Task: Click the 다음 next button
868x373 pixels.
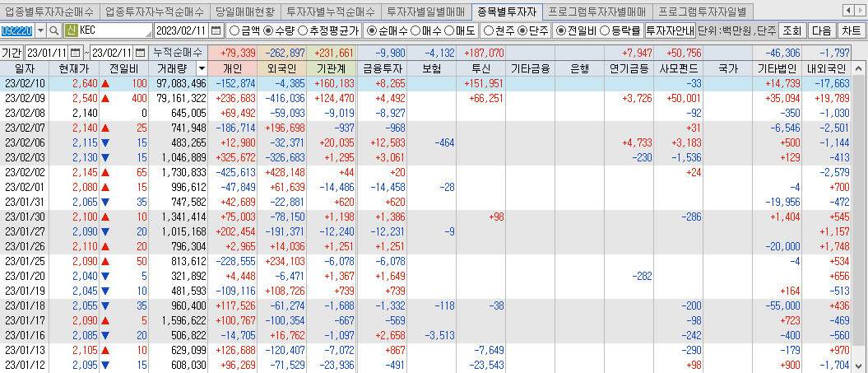Action: [x=822, y=30]
